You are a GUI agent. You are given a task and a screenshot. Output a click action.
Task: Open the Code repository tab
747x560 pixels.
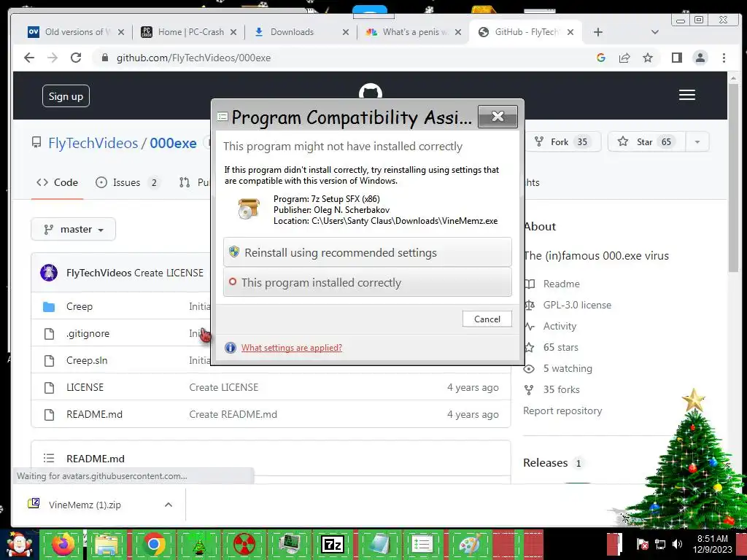(x=57, y=182)
